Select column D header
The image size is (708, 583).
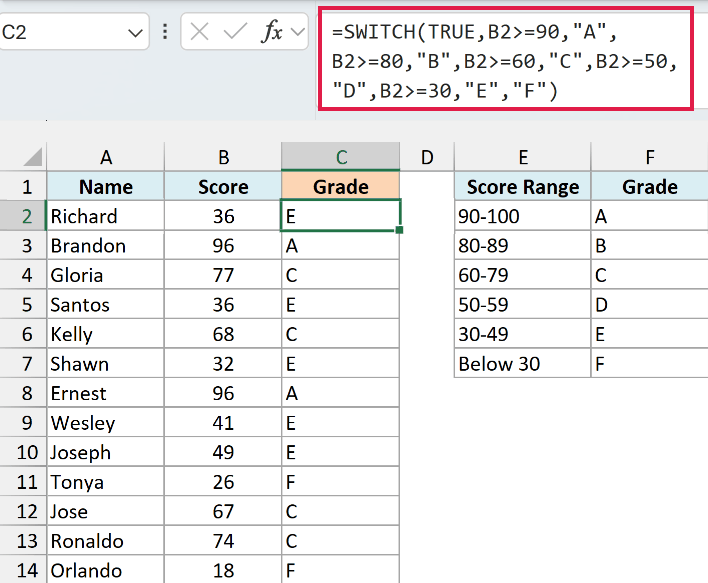(x=427, y=157)
